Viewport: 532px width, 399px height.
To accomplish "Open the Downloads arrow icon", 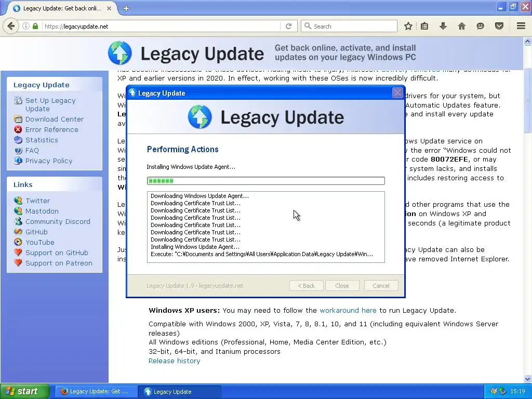I will point(443,26).
